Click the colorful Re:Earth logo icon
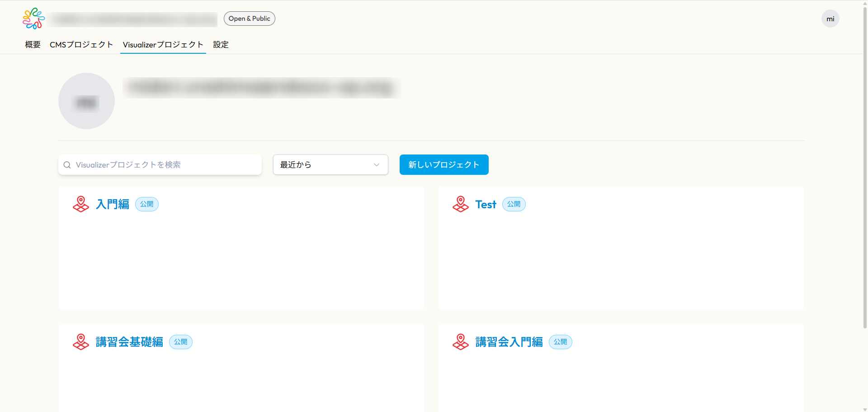 [34, 19]
